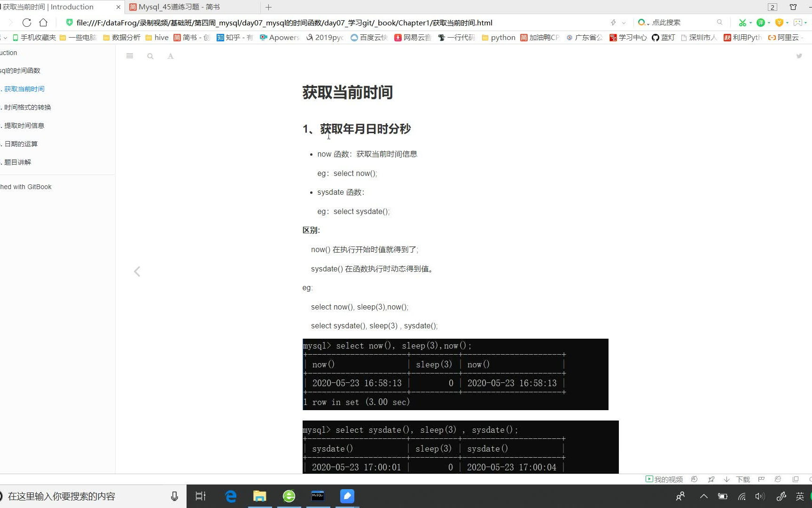The height and width of the screenshot is (508, 812).
Task: Expand dropdown next to lightning icon
Action: 624,23
